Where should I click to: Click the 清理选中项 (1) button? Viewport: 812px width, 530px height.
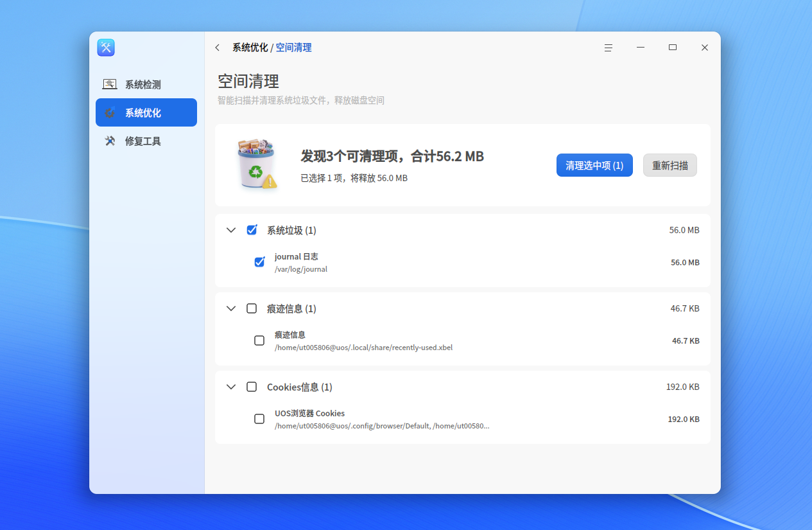click(594, 165)
